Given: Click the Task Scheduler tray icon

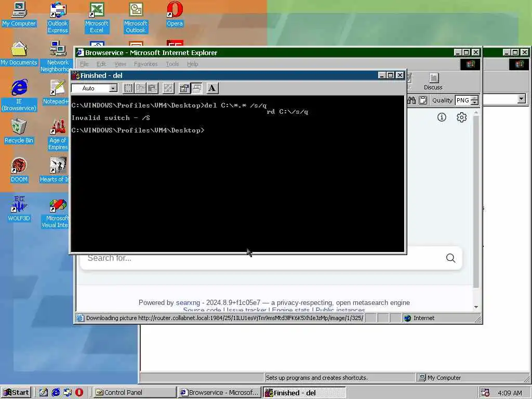Looking at the screenshot, I should coord(485,393).
